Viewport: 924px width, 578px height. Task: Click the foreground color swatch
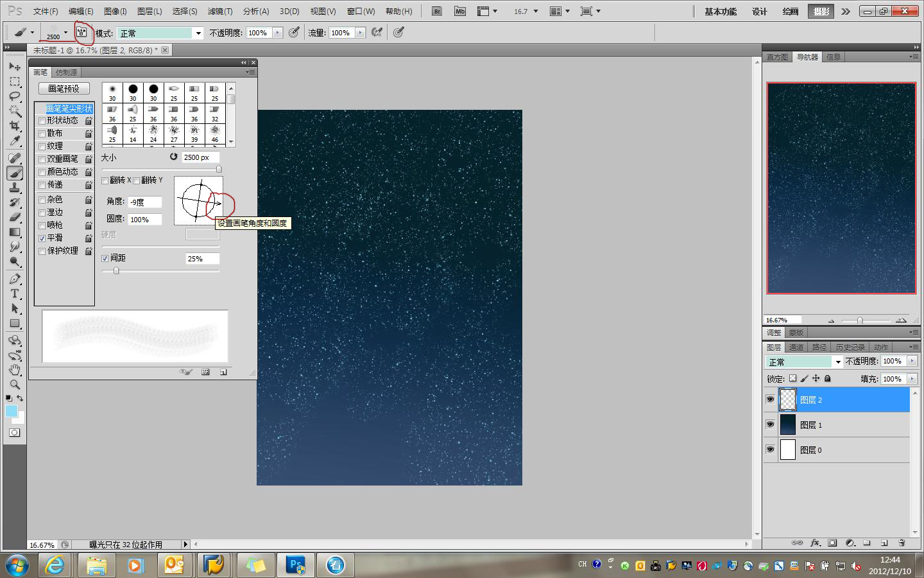coord(12,412)
